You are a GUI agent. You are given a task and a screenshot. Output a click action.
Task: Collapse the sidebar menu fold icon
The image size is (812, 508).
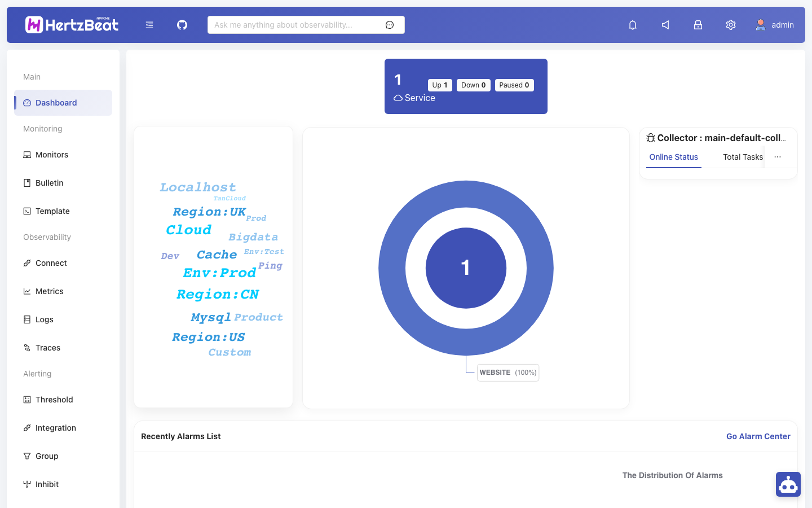coord(149,25)
